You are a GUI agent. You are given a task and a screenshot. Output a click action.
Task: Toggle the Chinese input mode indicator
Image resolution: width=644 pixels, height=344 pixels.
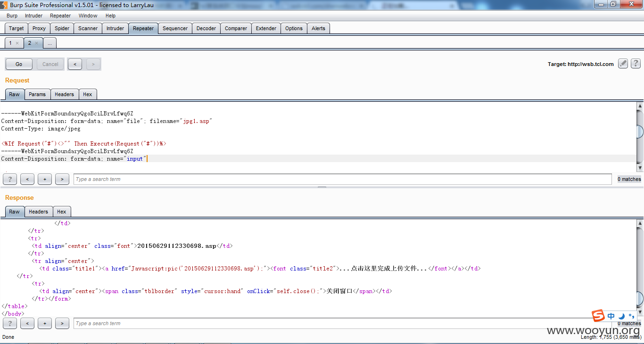[x=611, y=316]
